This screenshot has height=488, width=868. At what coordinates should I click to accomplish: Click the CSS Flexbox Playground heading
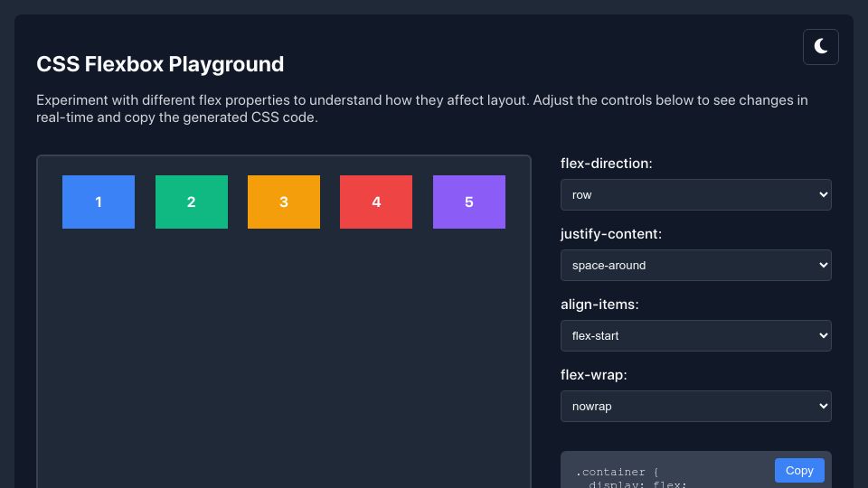click(x=160, y=64)
